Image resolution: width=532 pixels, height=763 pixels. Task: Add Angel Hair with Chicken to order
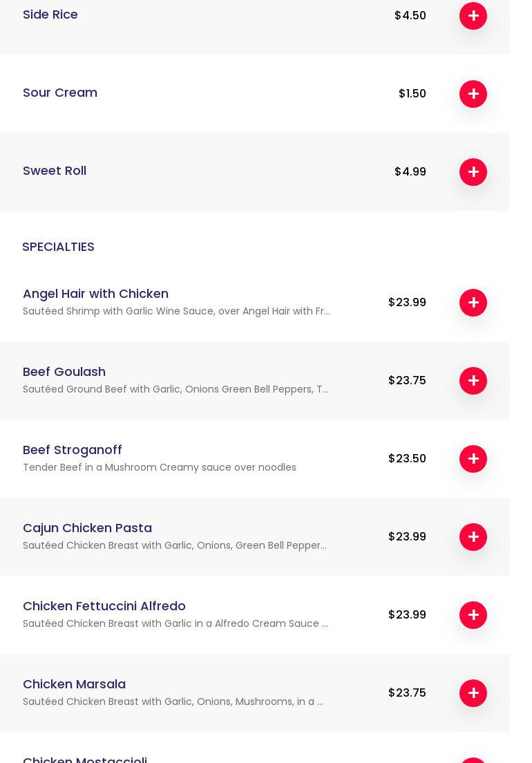473,303
